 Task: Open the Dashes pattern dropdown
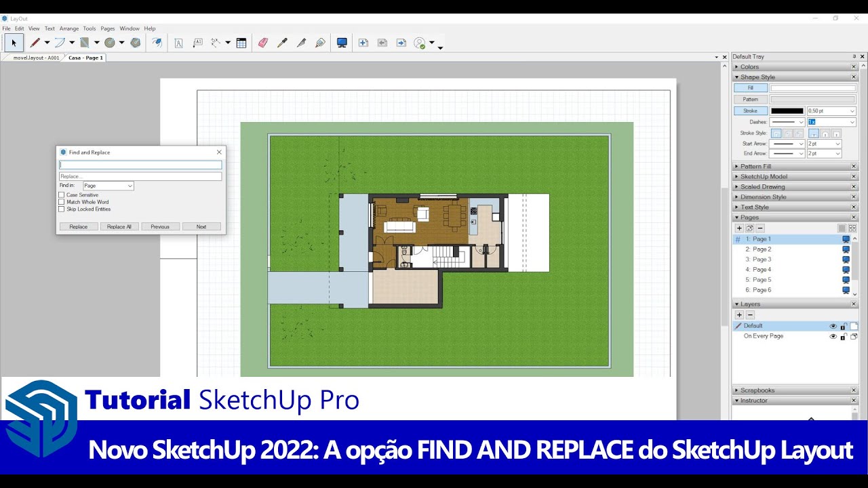click(x=787, y=122)
